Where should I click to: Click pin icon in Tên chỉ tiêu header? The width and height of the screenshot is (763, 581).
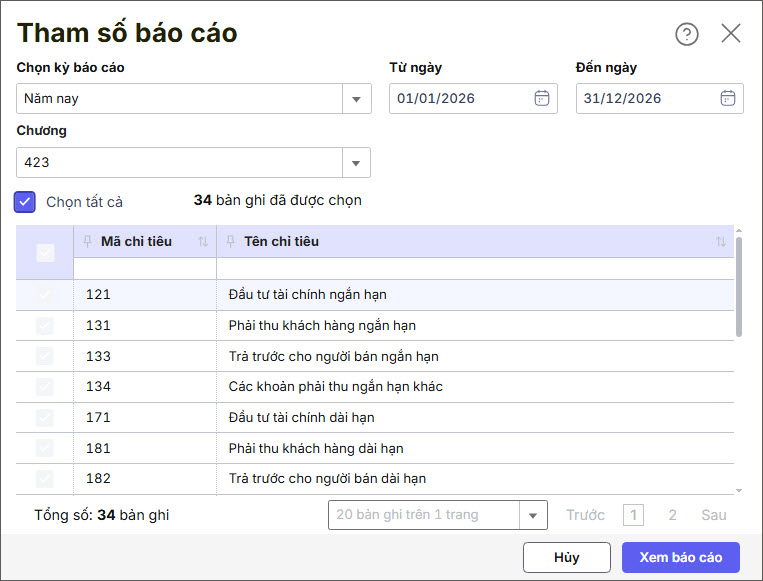pyautogui.click(x=231, y=241)
